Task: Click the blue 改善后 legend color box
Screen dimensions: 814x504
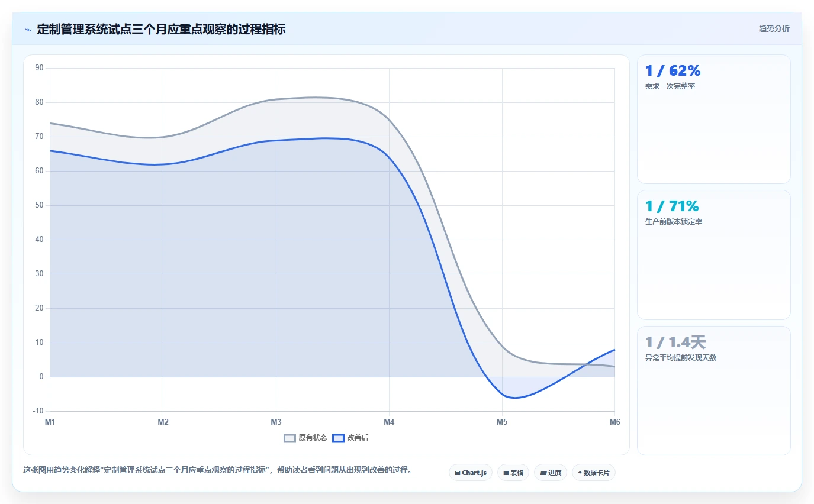Action: pyautogui.click(x=338, y=438)
